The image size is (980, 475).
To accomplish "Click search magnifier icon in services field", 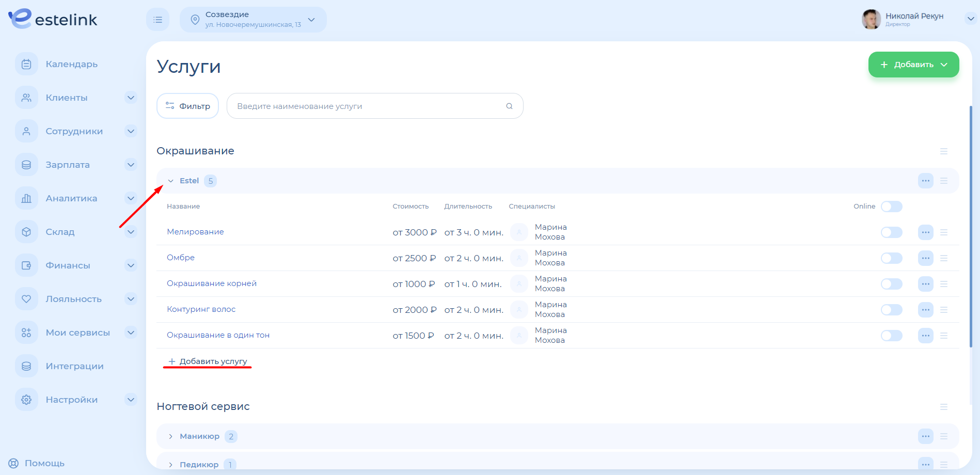I will (509, 106).
